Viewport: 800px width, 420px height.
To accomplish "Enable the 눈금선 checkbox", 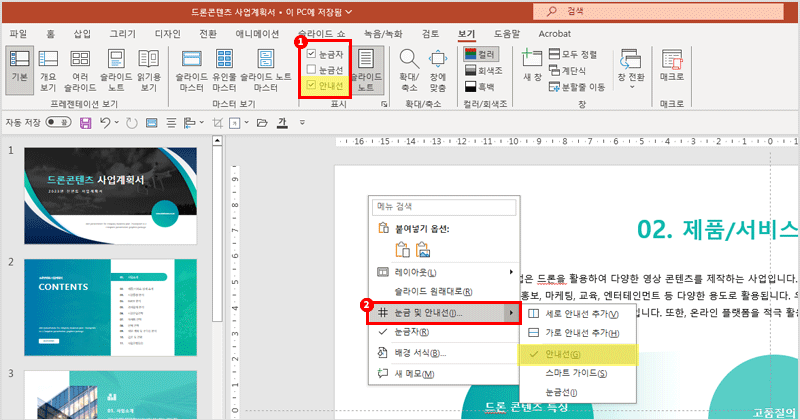I will pyautogui.click(x=312, y=70).
